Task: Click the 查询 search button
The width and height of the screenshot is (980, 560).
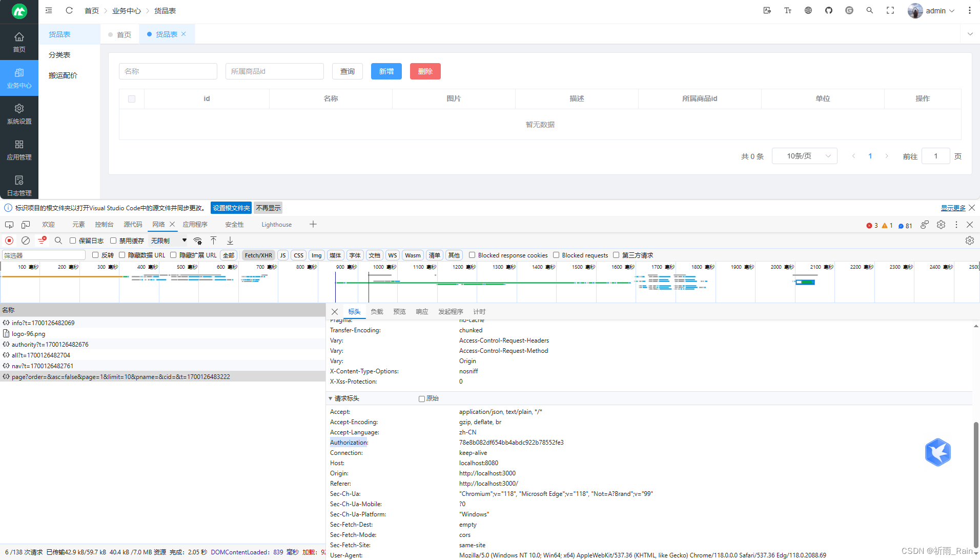Action: [348, 71]
